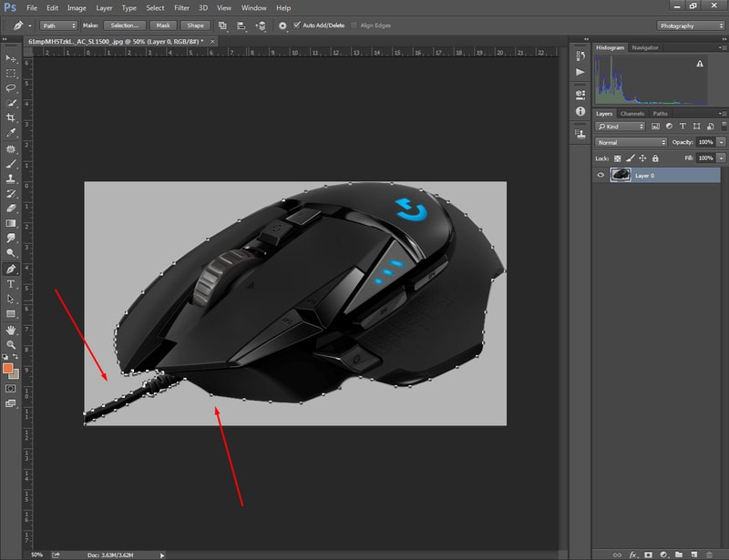Select the Zoom tool
The image size is (729, 560).
coord(10,345)
